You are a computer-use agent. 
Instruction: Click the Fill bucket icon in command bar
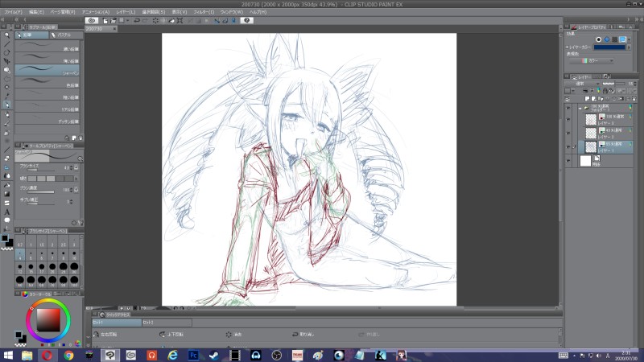click(171, 21)
